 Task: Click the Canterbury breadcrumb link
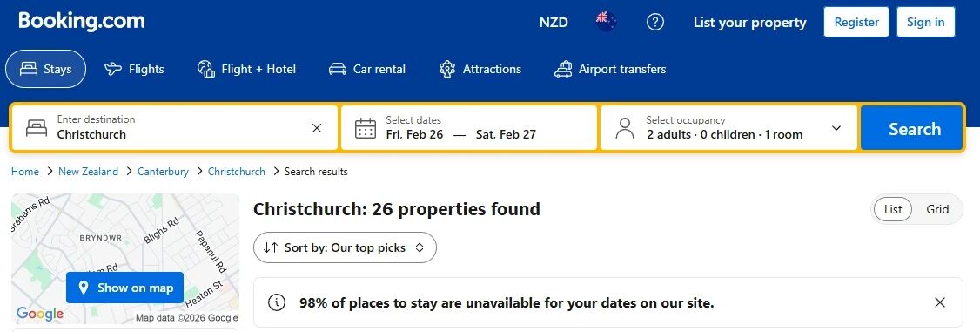click(163, 172)
